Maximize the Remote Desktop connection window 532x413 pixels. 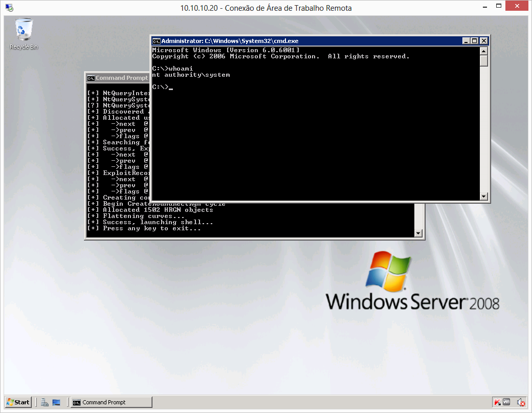499,6
